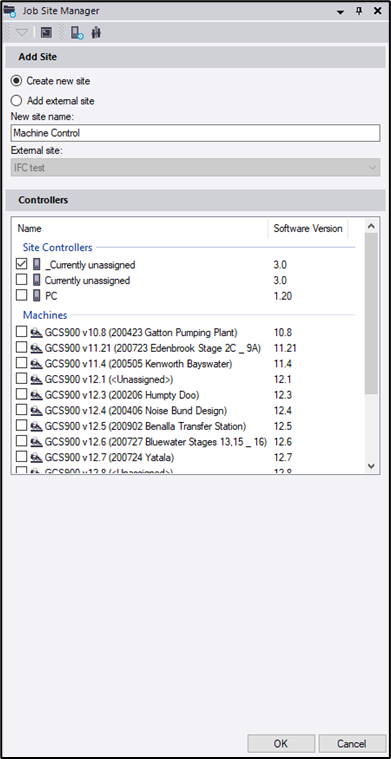Image resolution: width=391 pixels, height=759 pixels.
Task: Select the version value '1.20' for PC
Action: [283, 296]
